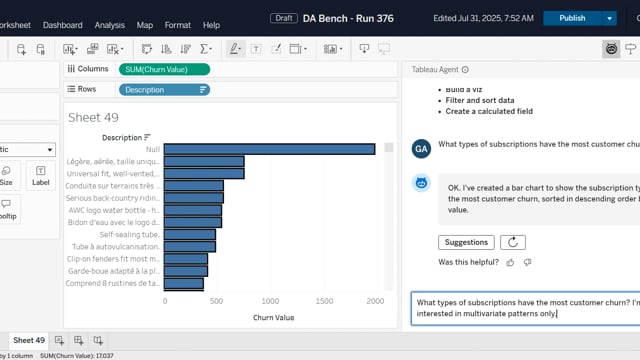
Task: Click the Label mark card
Action: point(40,176)
